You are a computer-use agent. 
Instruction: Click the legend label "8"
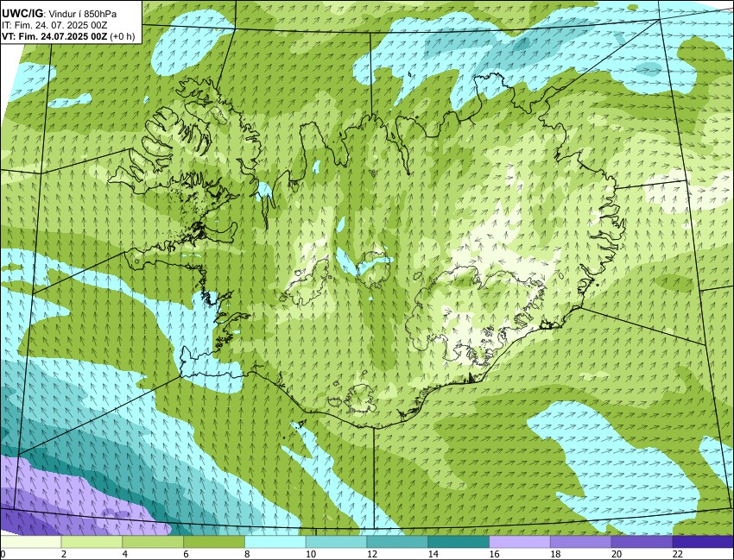(247, 554)
